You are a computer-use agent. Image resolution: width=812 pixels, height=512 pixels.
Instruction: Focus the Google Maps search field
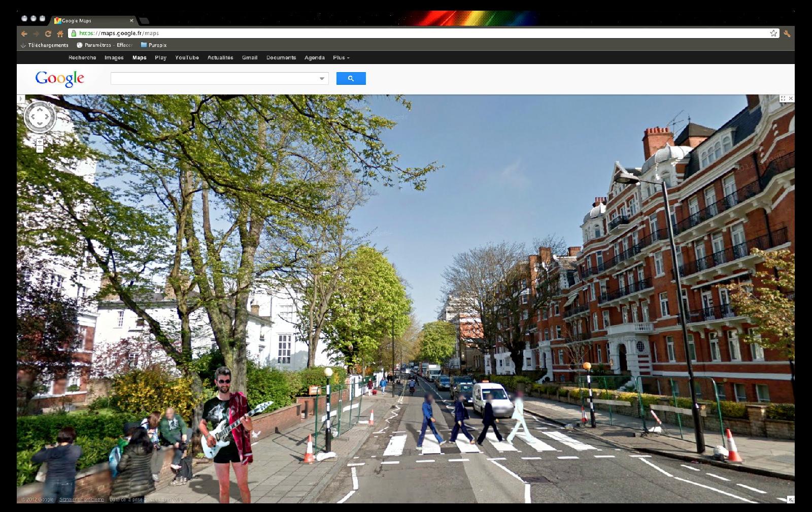214,79
